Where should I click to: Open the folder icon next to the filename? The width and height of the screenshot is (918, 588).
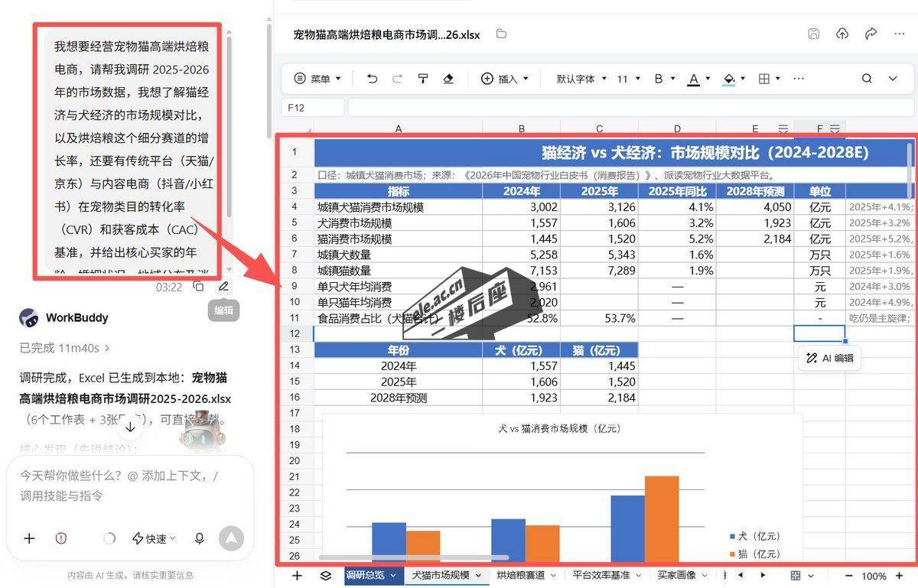pos(501,34)
